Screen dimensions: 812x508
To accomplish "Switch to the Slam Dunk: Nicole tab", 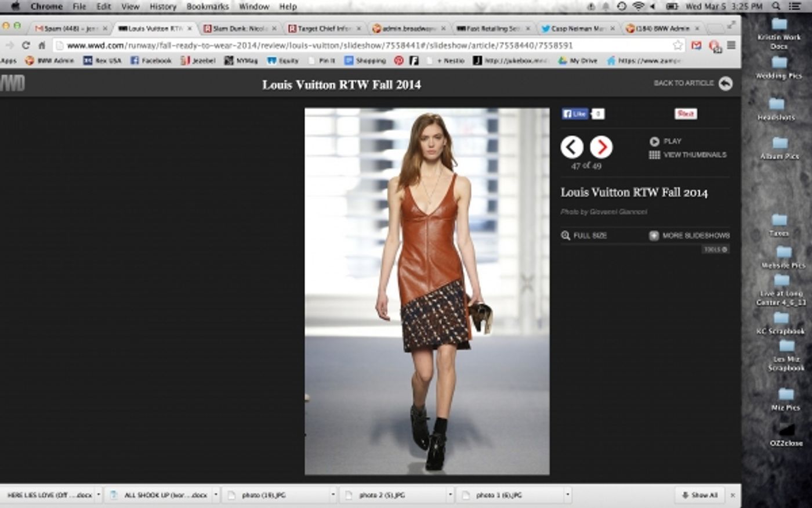I will point(239,28).
